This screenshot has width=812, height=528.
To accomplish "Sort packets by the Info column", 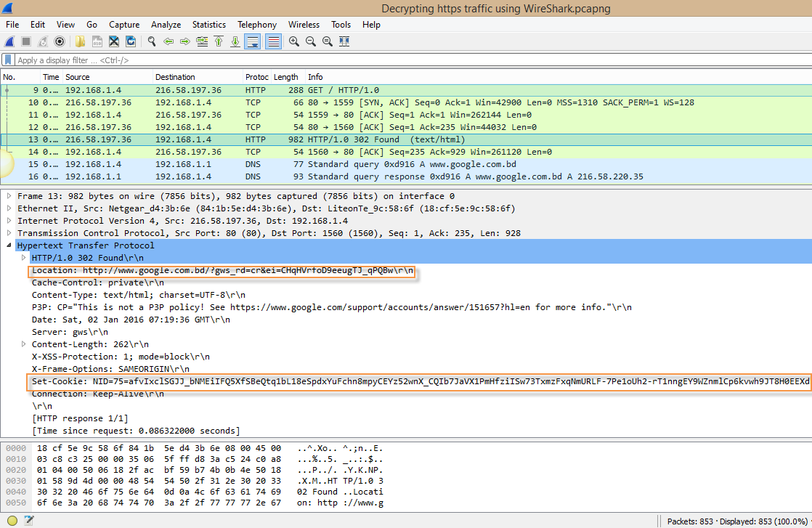I will point(559,77).
